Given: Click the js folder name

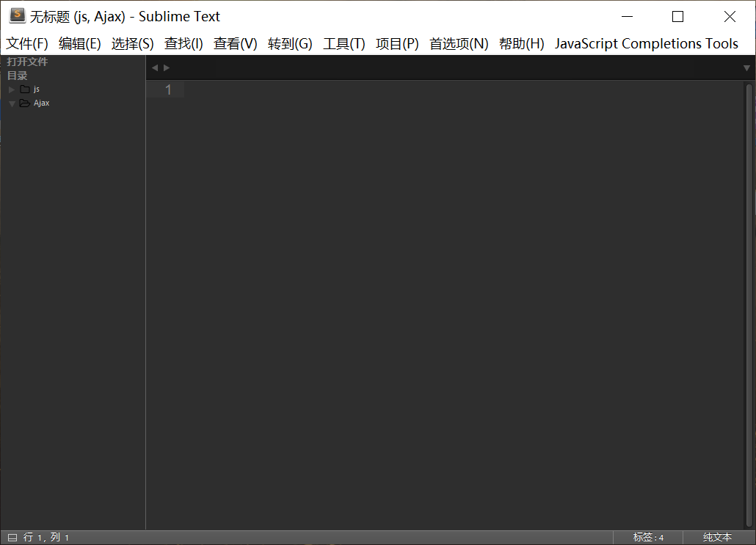Looking at the screenshot, I should 37,89.
